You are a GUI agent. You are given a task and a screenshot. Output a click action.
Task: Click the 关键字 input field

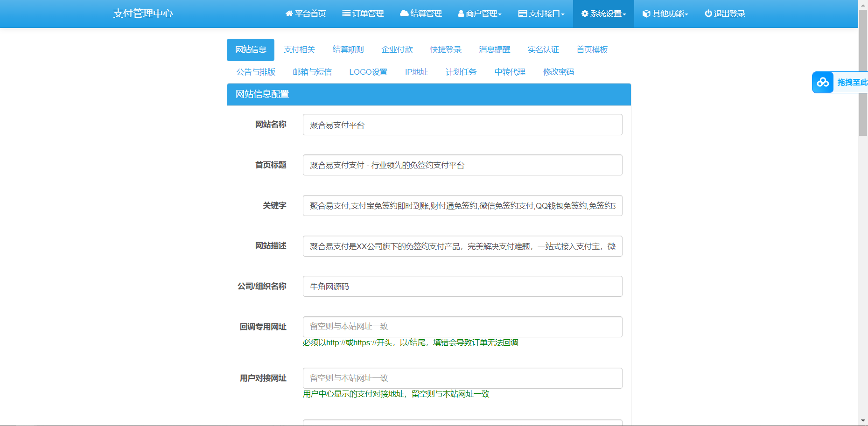coord(462,206)
